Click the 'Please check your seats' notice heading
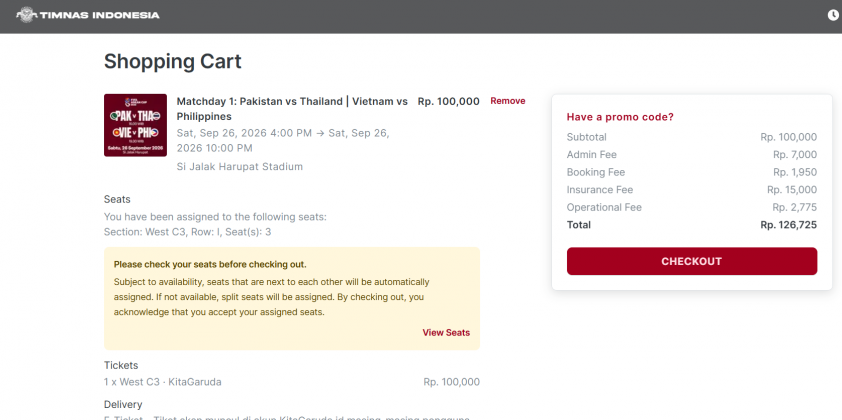The height and width of the screenshot is (420, 842). (210, 264)
